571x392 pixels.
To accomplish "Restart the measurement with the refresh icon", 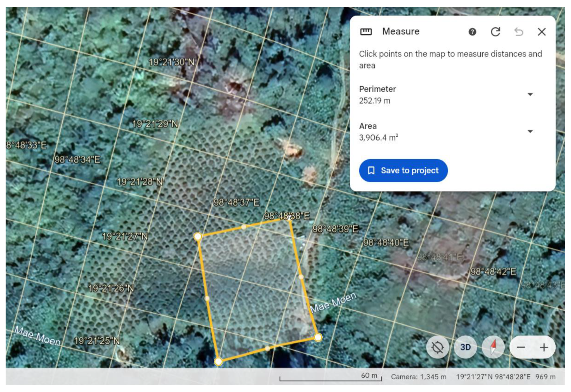I will pos(496,32).
